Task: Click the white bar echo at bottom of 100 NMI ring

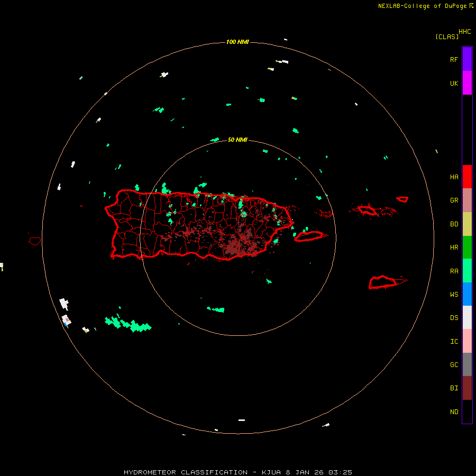Action: pos(242,420)
